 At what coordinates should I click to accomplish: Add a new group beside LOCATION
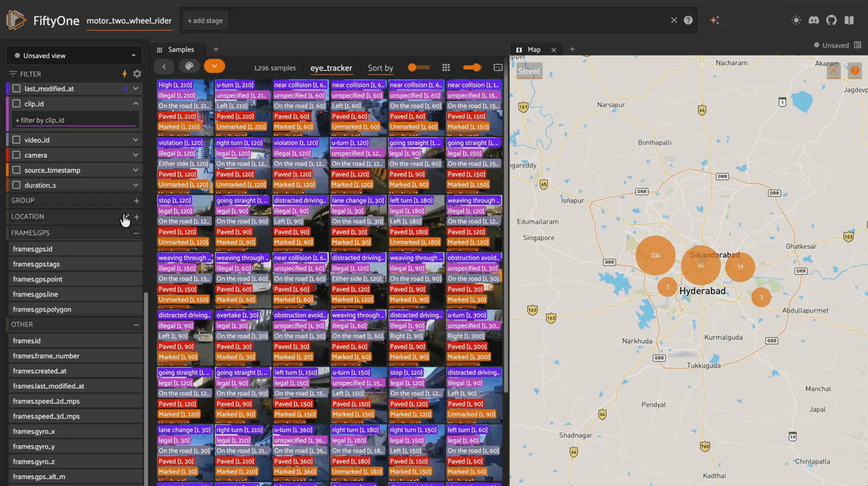tap(136, 217)
